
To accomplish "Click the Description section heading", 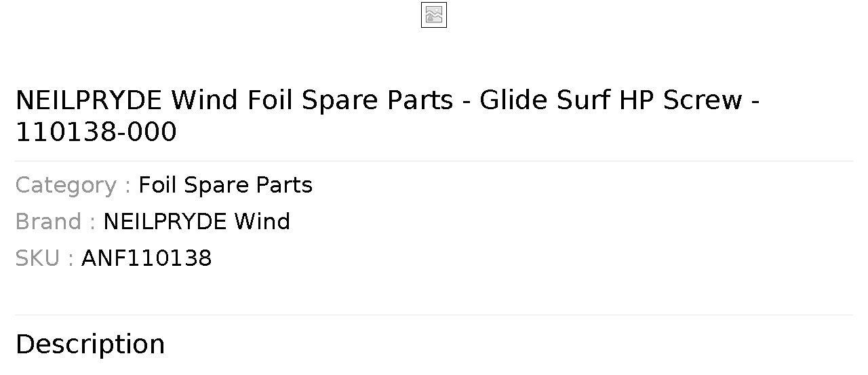I will (x=90, y=344).
